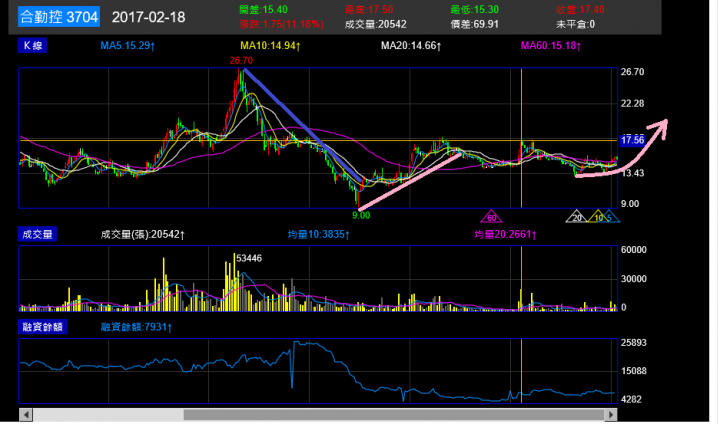Select the 融資餘額 panel label
Screen dimensions: 720x424
click(x=43, y=327)
